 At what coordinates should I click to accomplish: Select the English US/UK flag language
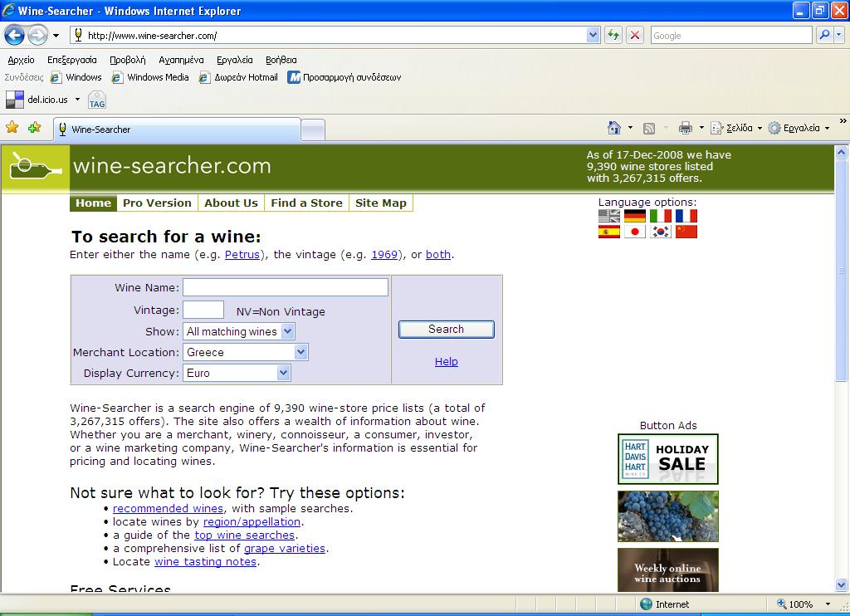pos(608,217)
